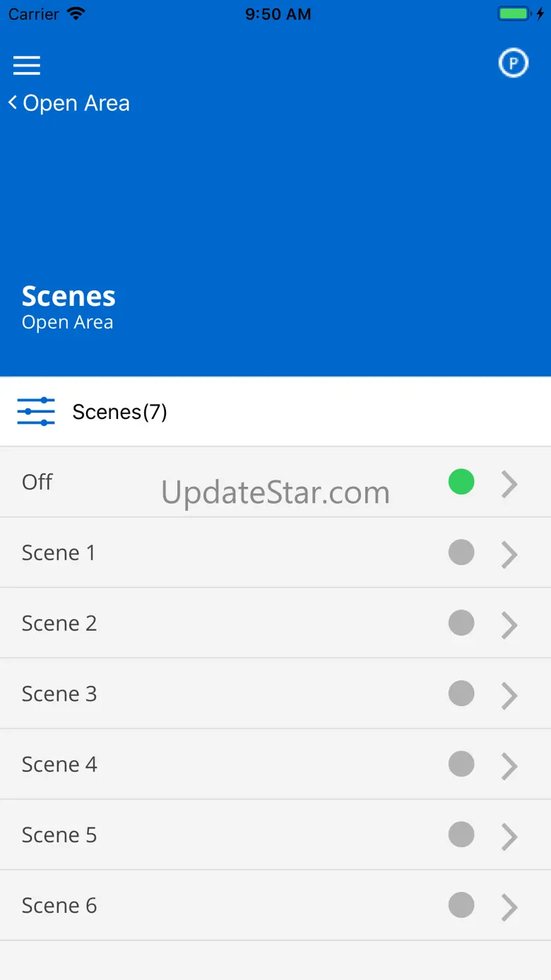Open the hamburger menu
Viewport: 551px width, 980px height.
(27, 66)
